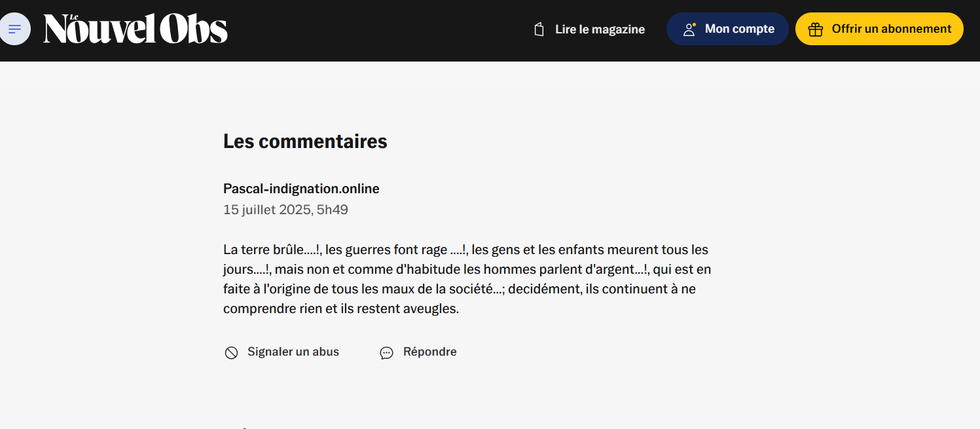Screen dimensions: 980x429
Task: Reply to the comment with Répondre
Action: click(x=430, y=352)
